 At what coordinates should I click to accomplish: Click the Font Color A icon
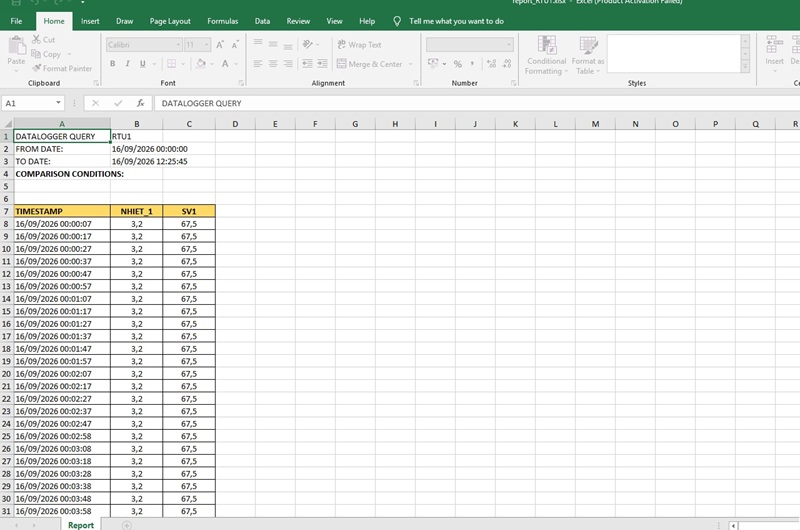(x=225, y=64)
